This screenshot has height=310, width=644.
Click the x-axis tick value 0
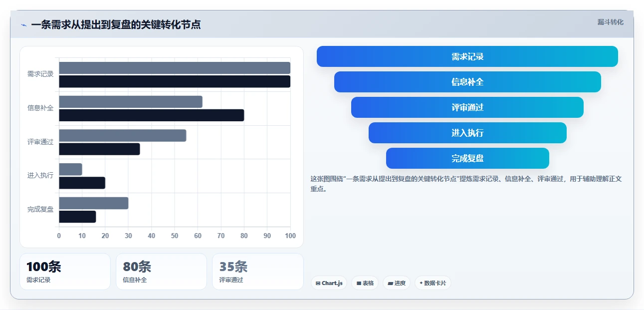click(x=59, y=236)
